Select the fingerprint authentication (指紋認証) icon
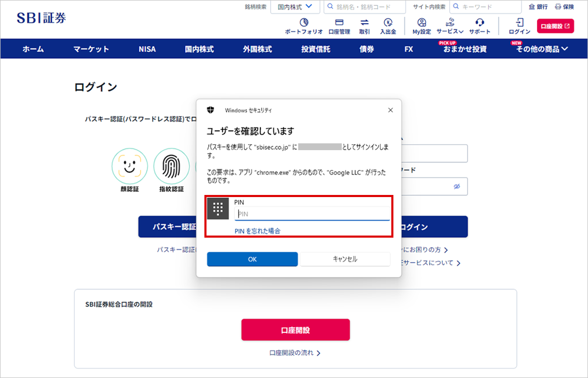Screen dimensions: 588x378 tap(171, 166)
